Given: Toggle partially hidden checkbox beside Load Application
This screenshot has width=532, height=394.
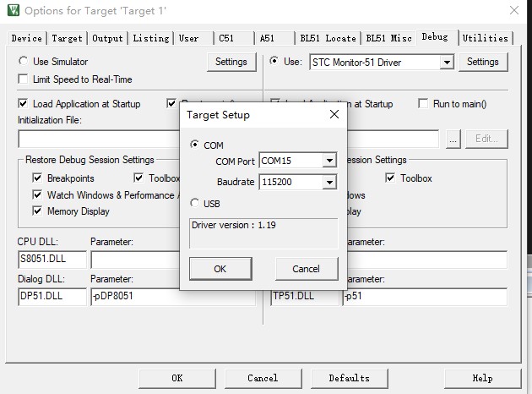Looking at the screenshot, I should [x=171, y=103].
